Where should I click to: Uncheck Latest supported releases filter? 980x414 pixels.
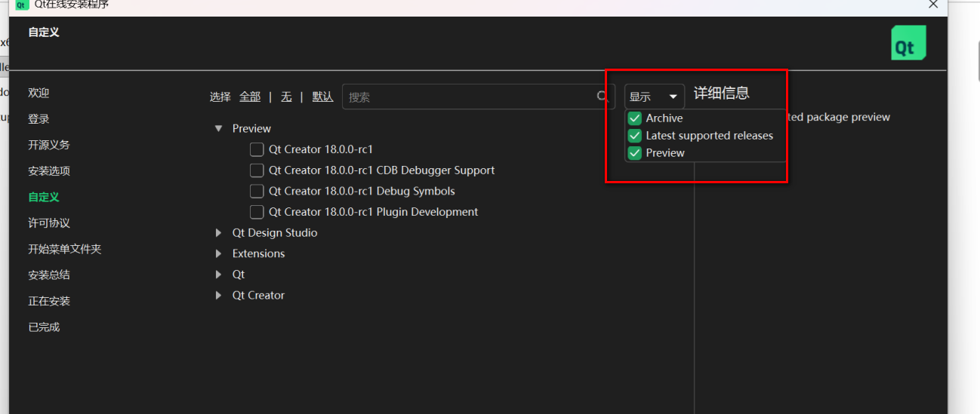635,136
